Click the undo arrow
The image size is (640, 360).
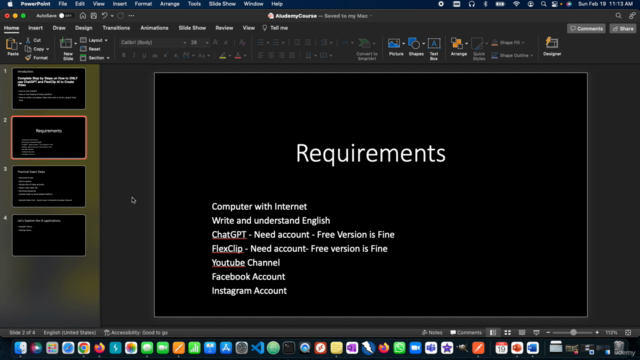point(104,16)
